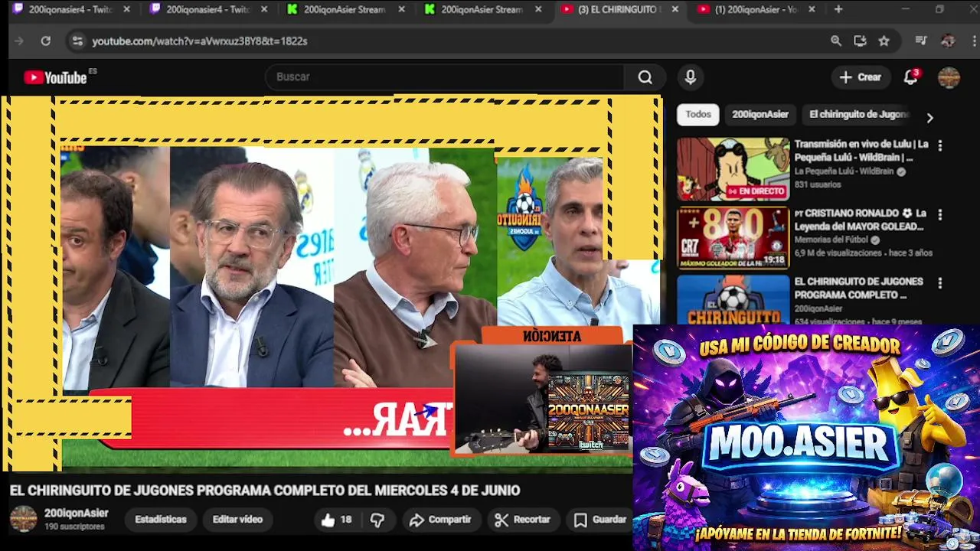Click Editar vídeo button
This screenshot has width=980, height=551.
click(237, 520)
